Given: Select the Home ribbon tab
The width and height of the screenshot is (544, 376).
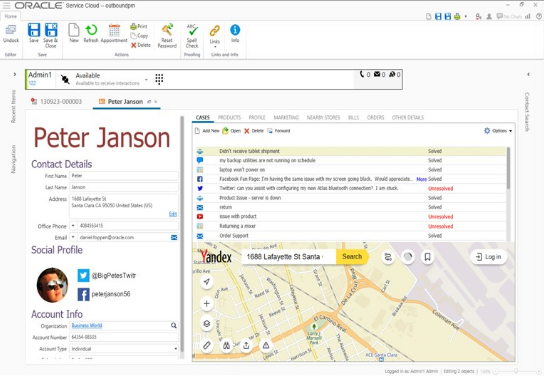Looking at the screenshot, I should 10,16.
